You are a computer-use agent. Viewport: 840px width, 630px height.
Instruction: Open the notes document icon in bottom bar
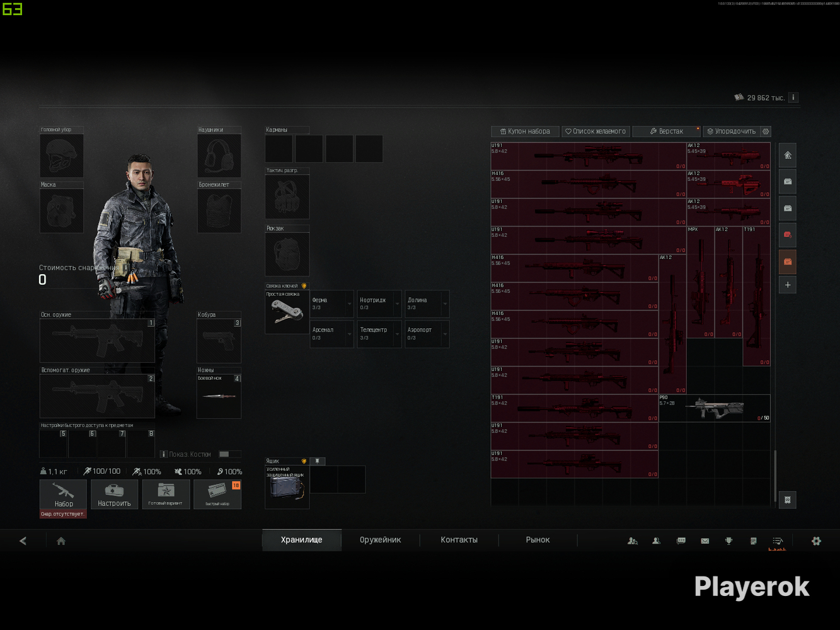753,541
